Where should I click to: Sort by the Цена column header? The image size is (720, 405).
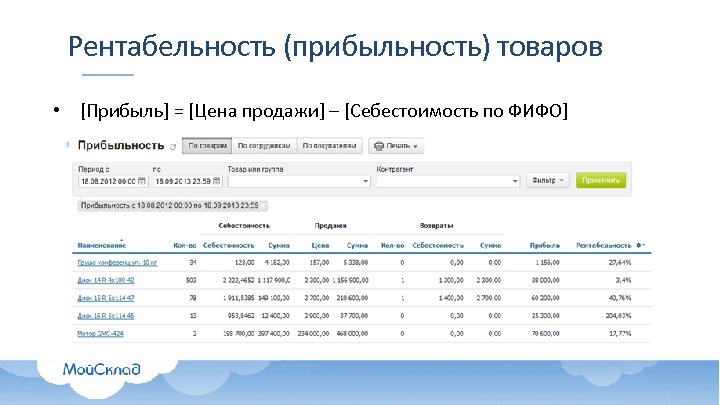320,245
